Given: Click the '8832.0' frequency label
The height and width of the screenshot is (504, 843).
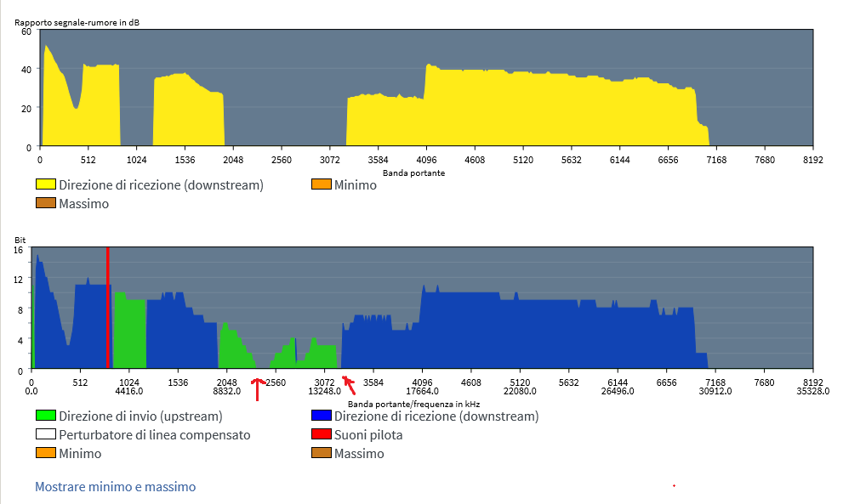Looking at the screenshot, I should pyautogui.click(x=227, y=391).
